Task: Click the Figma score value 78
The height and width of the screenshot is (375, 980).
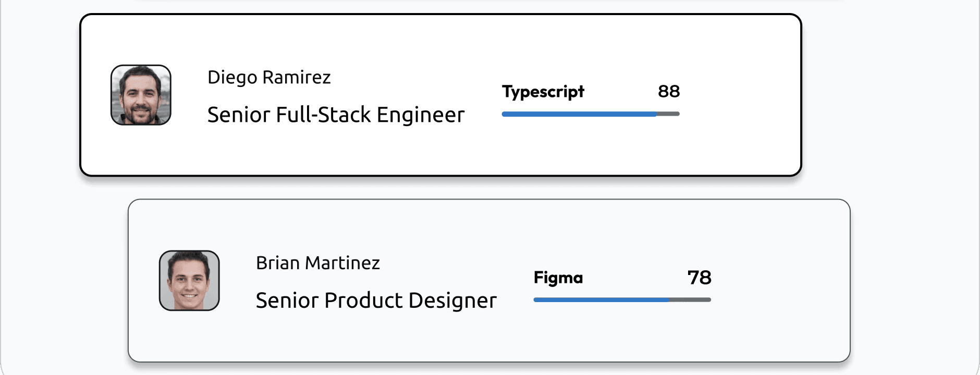Action: pyautogui.click(x=699, y=278)
